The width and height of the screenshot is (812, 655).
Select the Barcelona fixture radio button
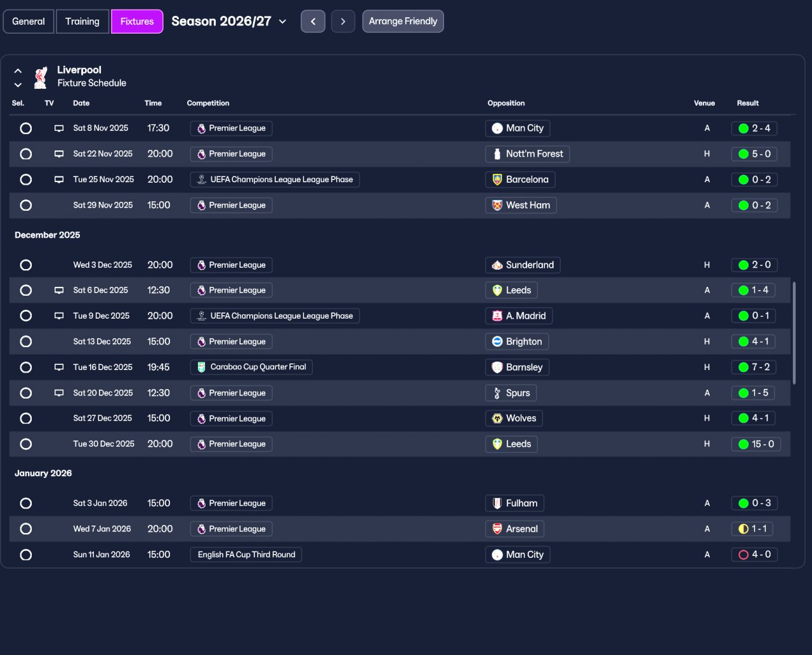(26, 180)
